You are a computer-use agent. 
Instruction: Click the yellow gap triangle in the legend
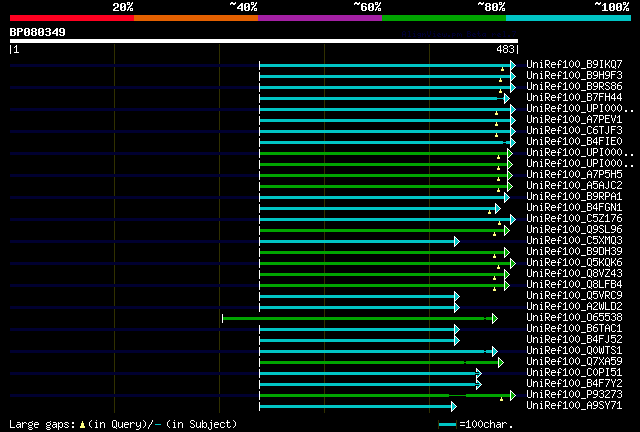(82, 425)
